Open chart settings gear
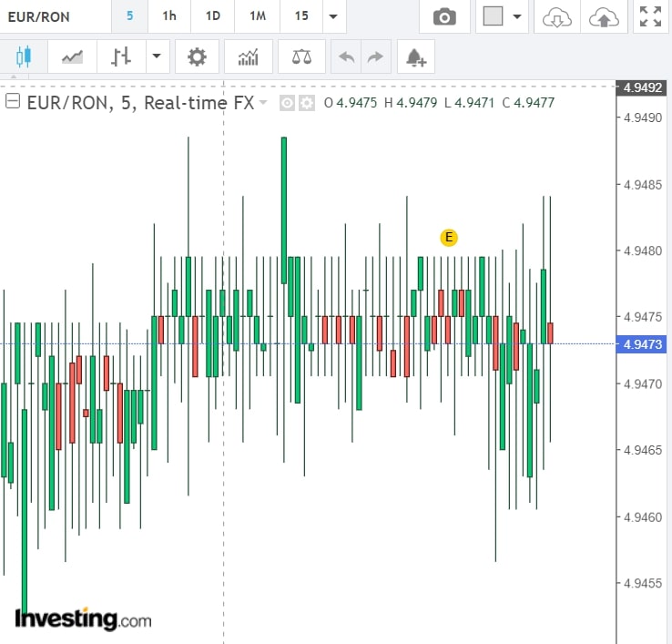The width and height of the screenshot is (672, 644). [197, 57]
